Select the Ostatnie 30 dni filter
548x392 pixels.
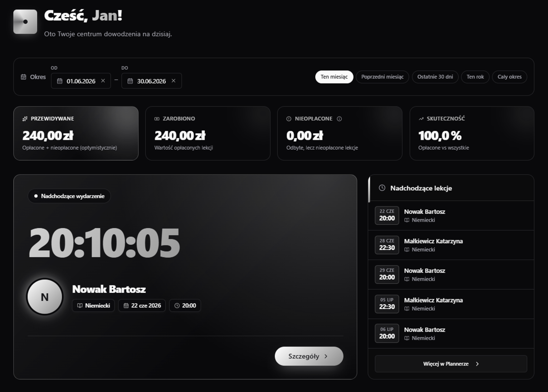[435, 77]
